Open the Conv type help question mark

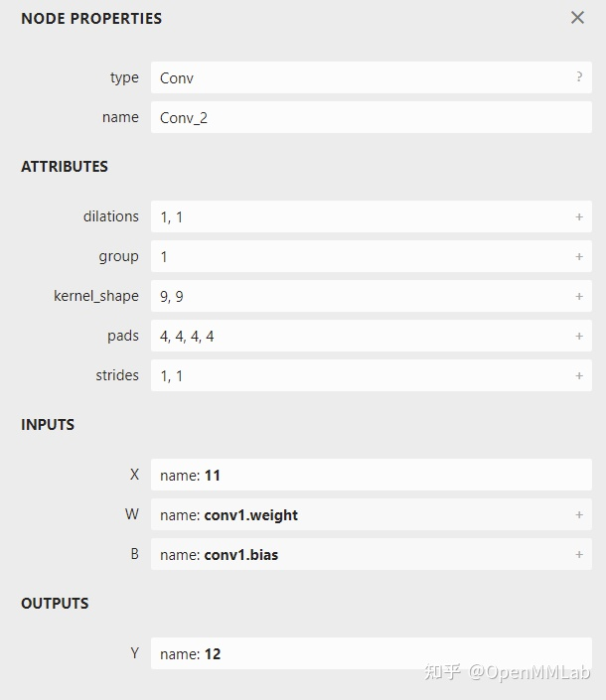[579, 76]
